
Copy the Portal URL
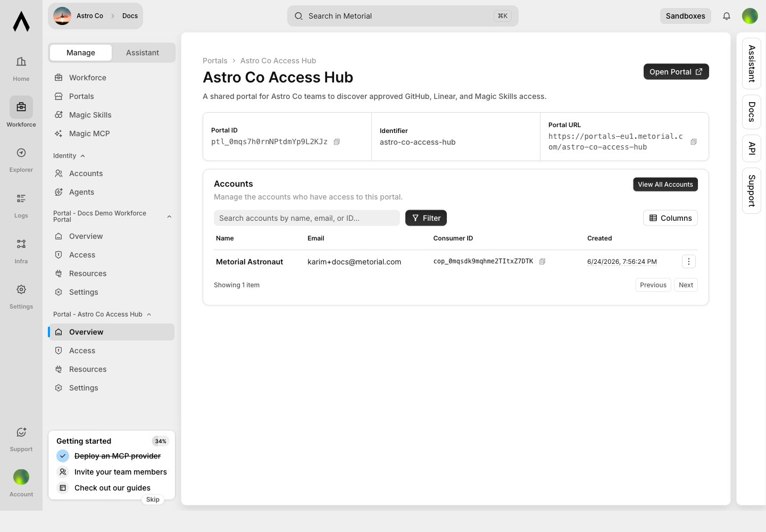[x=694, y=142]
